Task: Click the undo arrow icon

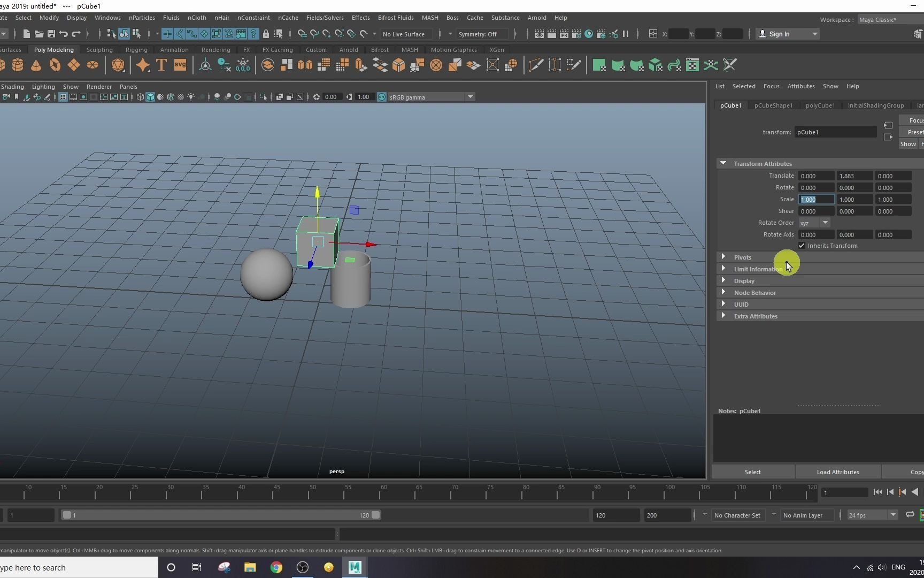Action: (64, 34)
